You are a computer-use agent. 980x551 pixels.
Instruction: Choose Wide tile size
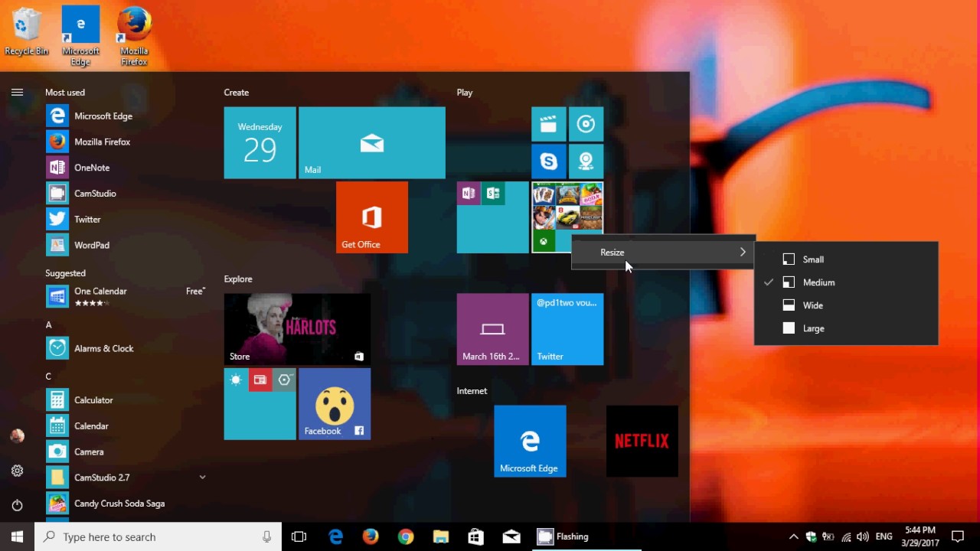click(846, 305)
